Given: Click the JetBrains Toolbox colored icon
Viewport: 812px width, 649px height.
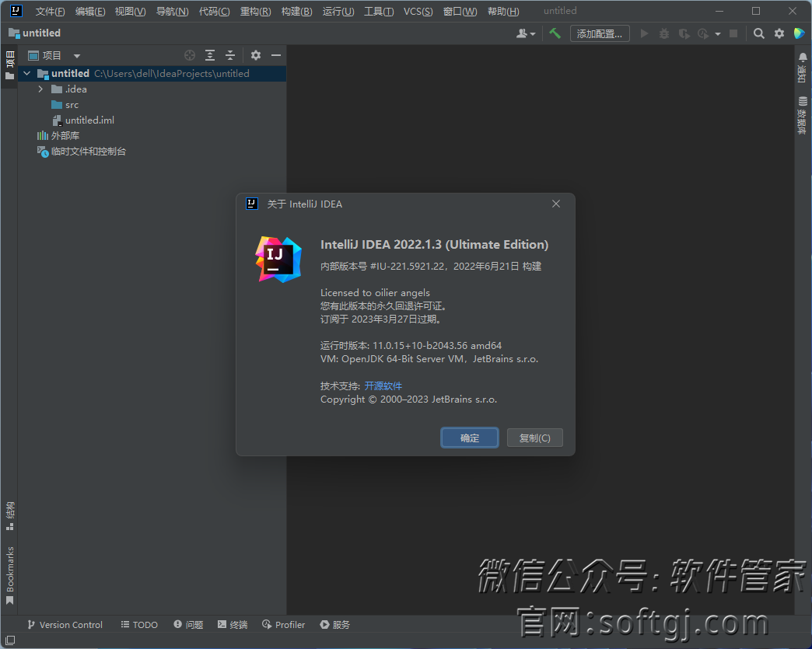Looking at the screenshot, I should point(799,33).
